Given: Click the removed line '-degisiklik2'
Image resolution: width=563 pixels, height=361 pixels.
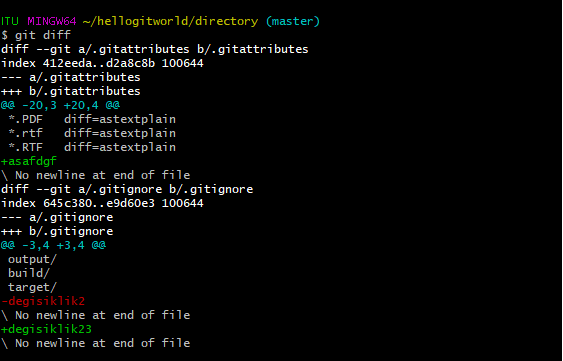Looking at the screenshot, I should (x=43, y=301).
